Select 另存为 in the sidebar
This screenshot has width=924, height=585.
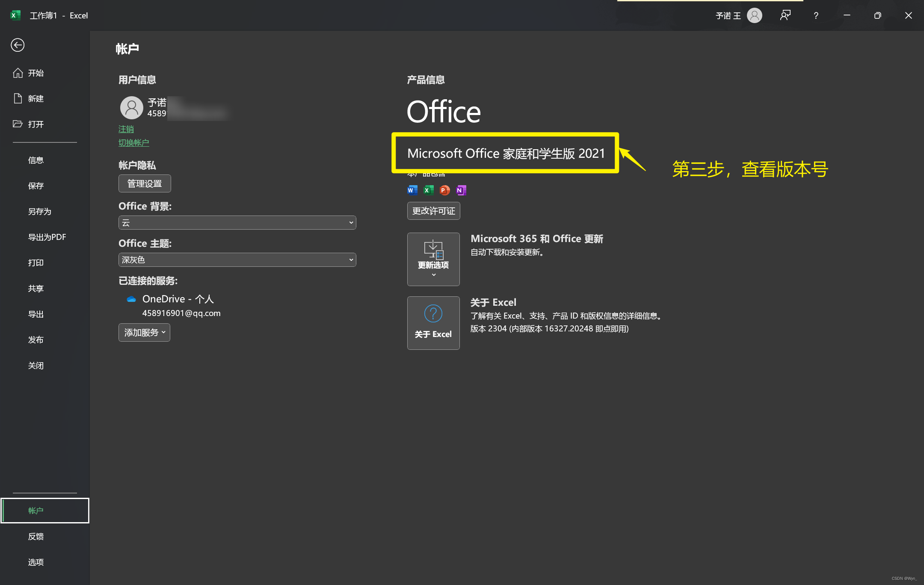click(x=39, y=212)
